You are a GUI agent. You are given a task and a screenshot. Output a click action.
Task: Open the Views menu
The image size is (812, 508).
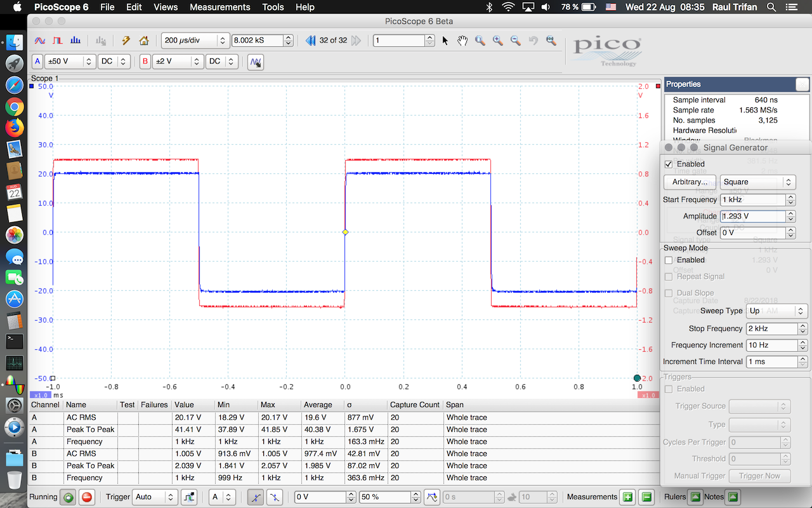point(166,7)
